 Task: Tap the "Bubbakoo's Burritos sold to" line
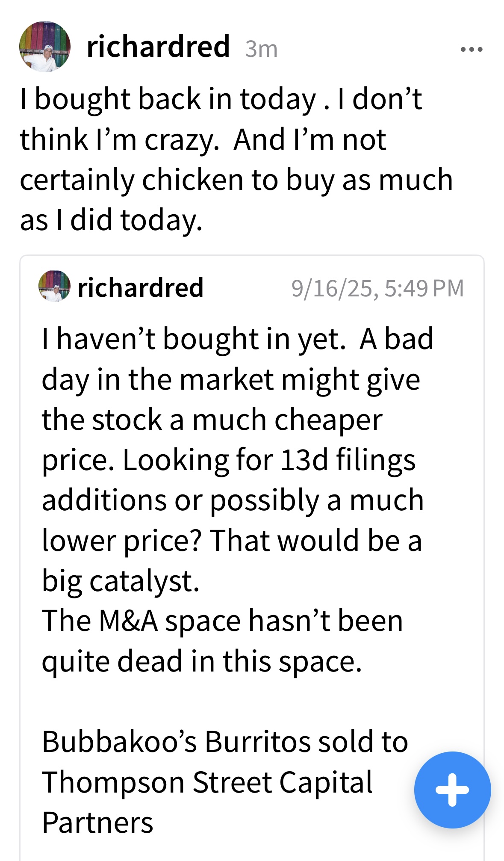click(x=225, y=742)
